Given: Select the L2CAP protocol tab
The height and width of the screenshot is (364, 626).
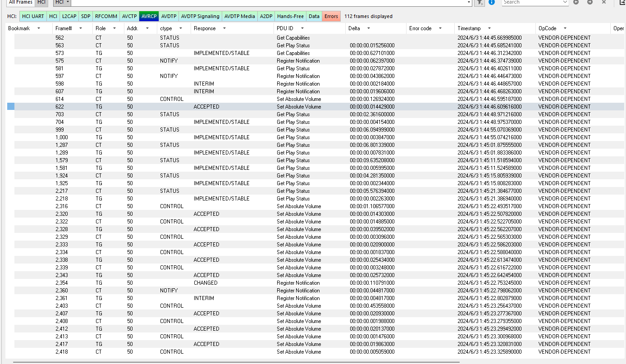Looking at the screenshot, I should click(x=69, y=16).
